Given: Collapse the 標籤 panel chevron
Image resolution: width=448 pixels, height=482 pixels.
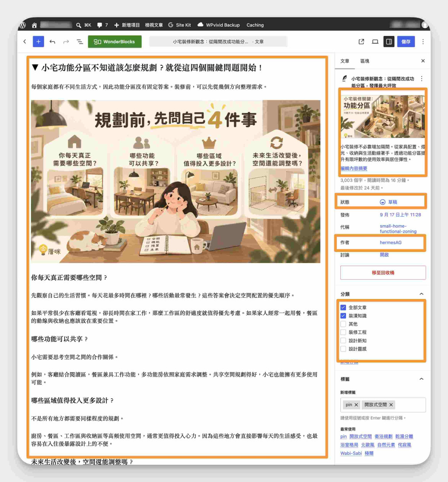Looking at the screenshot, I should [421, 379].
